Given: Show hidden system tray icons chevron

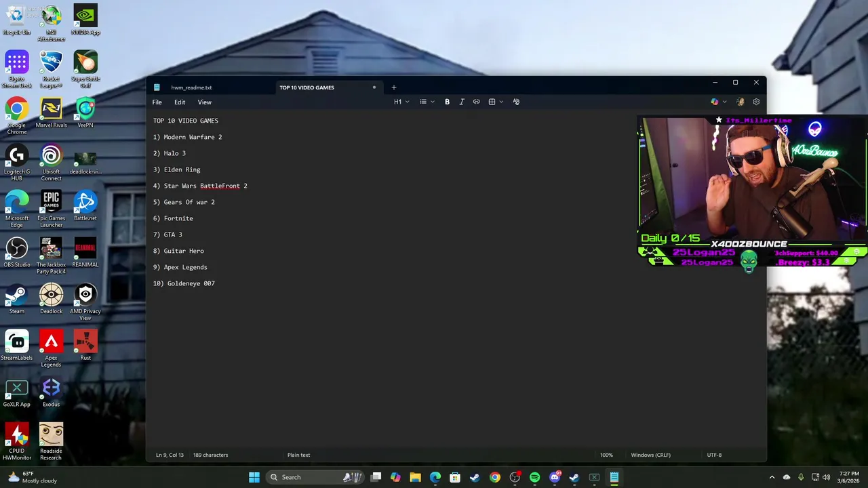Looking at the screenshot, I should click(x=772, y=477).
